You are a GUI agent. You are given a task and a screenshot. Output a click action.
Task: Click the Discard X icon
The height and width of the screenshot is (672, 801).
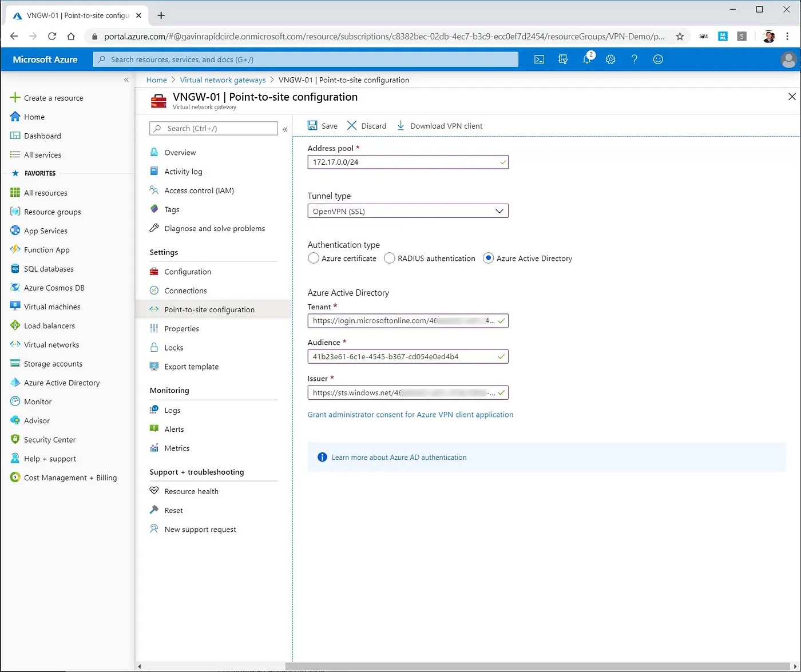click(352, 125)
